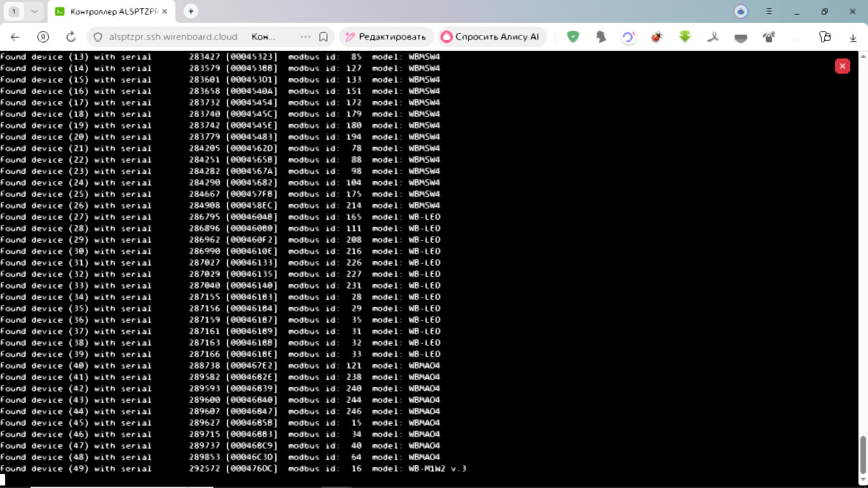The image size is (868, 488).
Task: Open the profile avatar icon in title bar
Action: pos(741,11)
